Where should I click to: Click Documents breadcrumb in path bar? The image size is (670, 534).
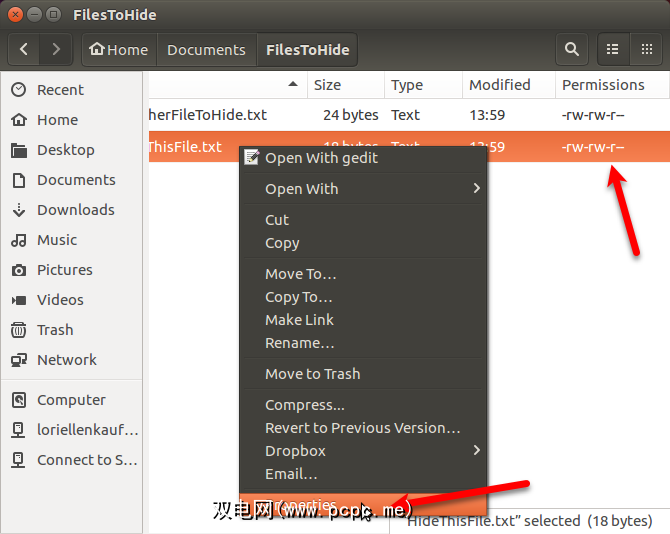pos(206,49)
